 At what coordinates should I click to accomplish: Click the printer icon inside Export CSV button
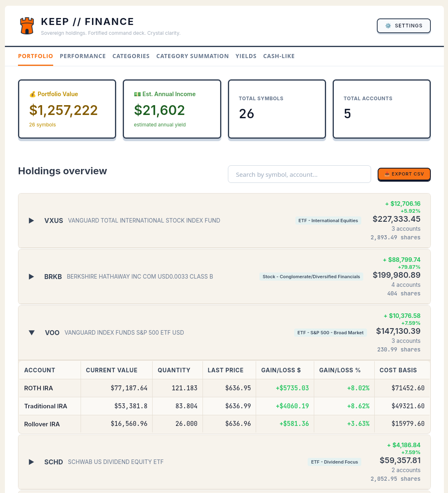coord(387,174)
